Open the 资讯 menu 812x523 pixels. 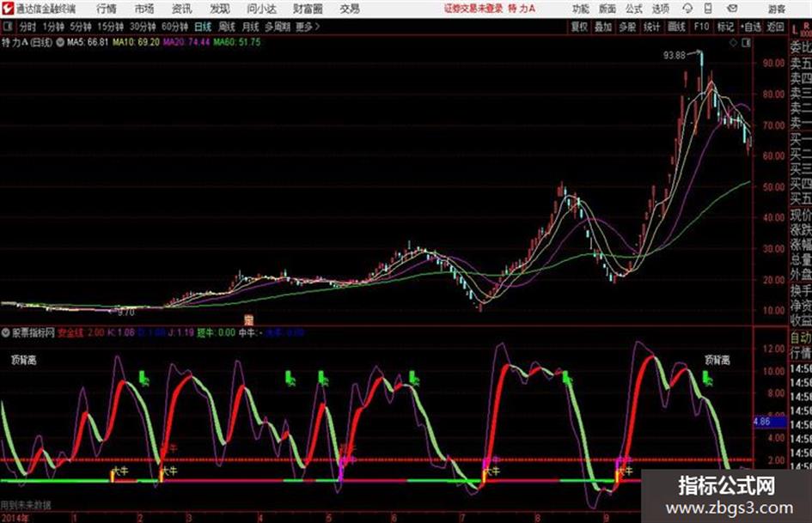tap(182, 9)
